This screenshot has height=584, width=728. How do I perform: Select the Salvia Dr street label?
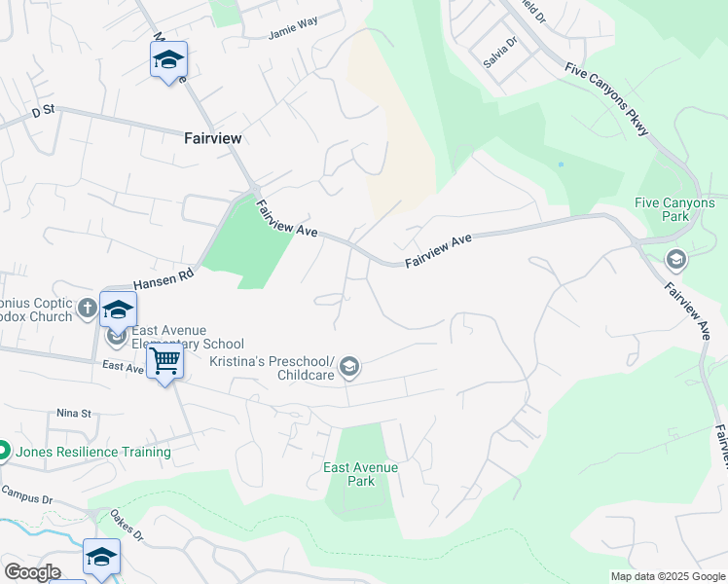[x=500, y=53]
